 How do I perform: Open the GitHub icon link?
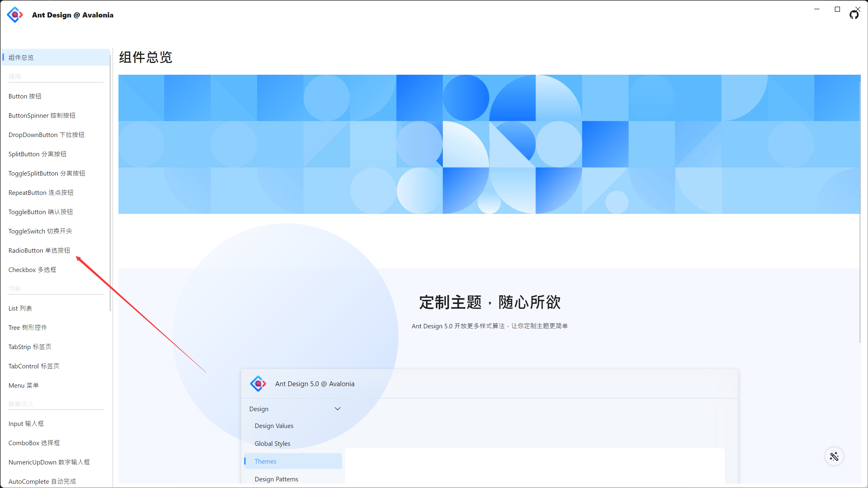pyautogui.click(x=854, y=15)
